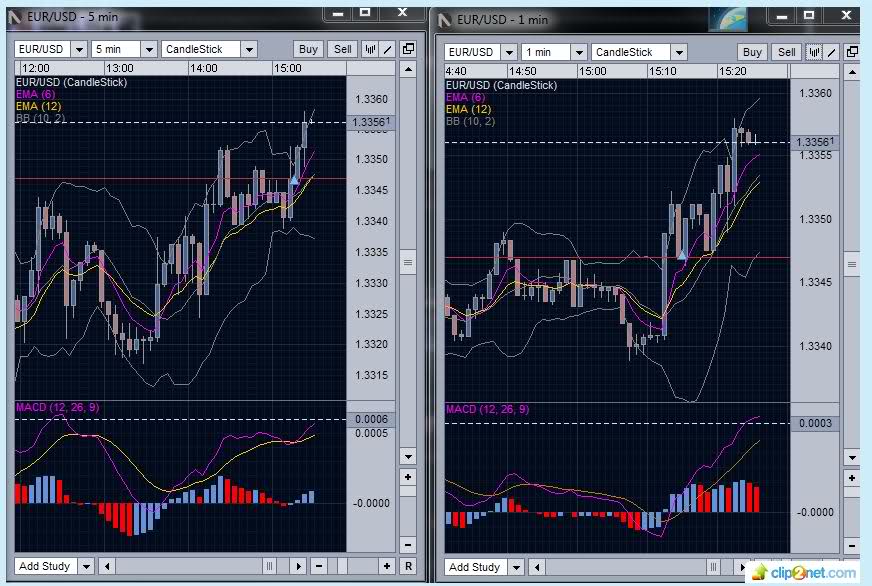The height and width of the screenshot is (586, 872).
Task: Click horizontal scrollbar handle in 5 min window
Action: coord(270,566)
